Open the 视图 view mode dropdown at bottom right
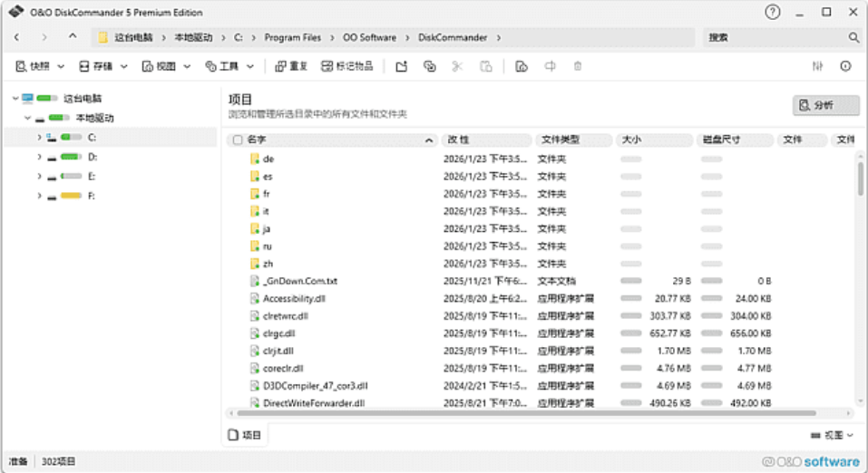868x473 pixels. pyautogui.click(x=832, y=435)
